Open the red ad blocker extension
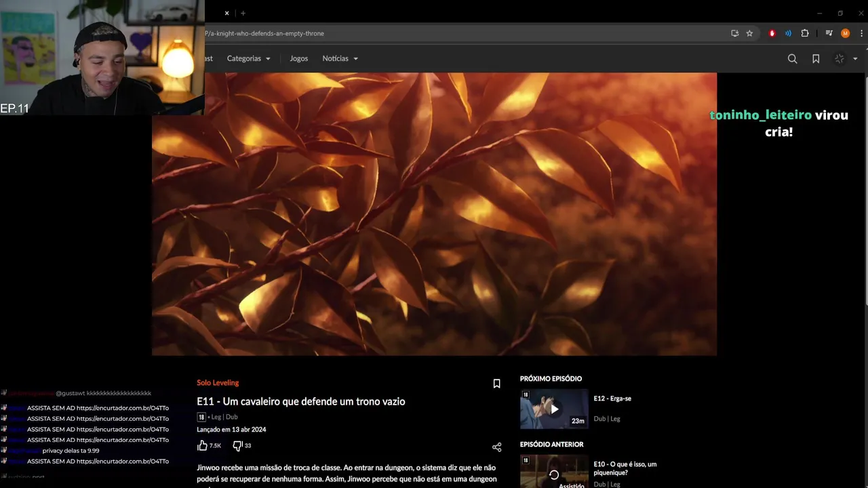 (772, 33)
